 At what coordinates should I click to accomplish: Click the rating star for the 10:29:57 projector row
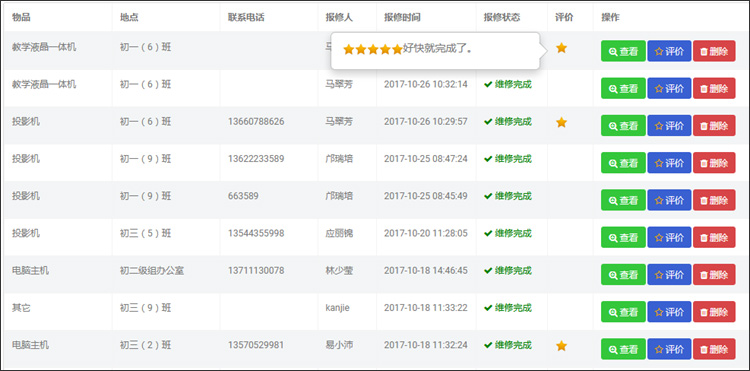[562, 122]
